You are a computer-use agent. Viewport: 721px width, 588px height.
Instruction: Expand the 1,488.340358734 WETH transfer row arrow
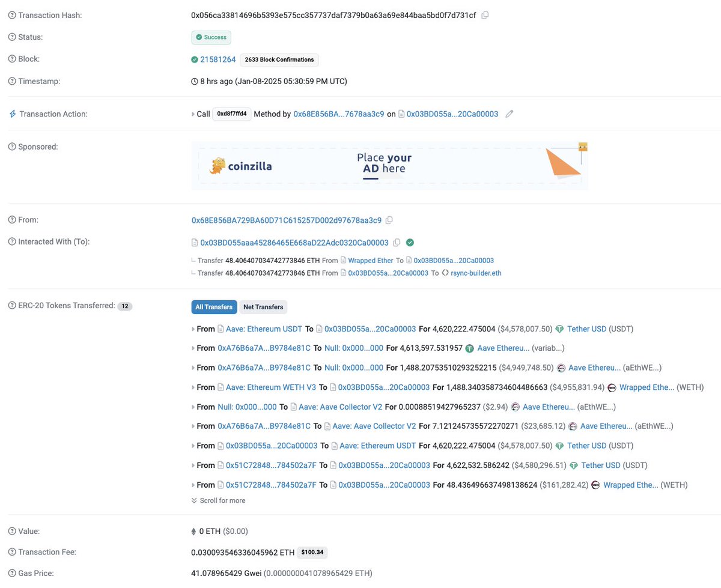point(193,387)
